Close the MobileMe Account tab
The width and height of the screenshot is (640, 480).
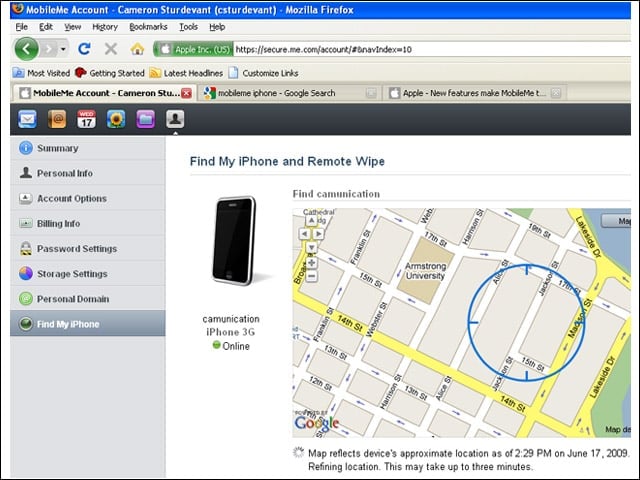coord(187,93)
